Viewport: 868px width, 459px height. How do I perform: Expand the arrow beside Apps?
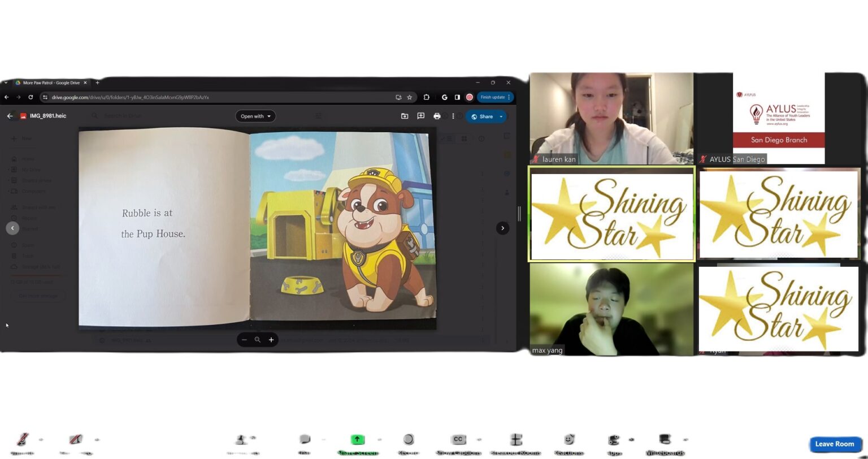click(x=631, y=439)
